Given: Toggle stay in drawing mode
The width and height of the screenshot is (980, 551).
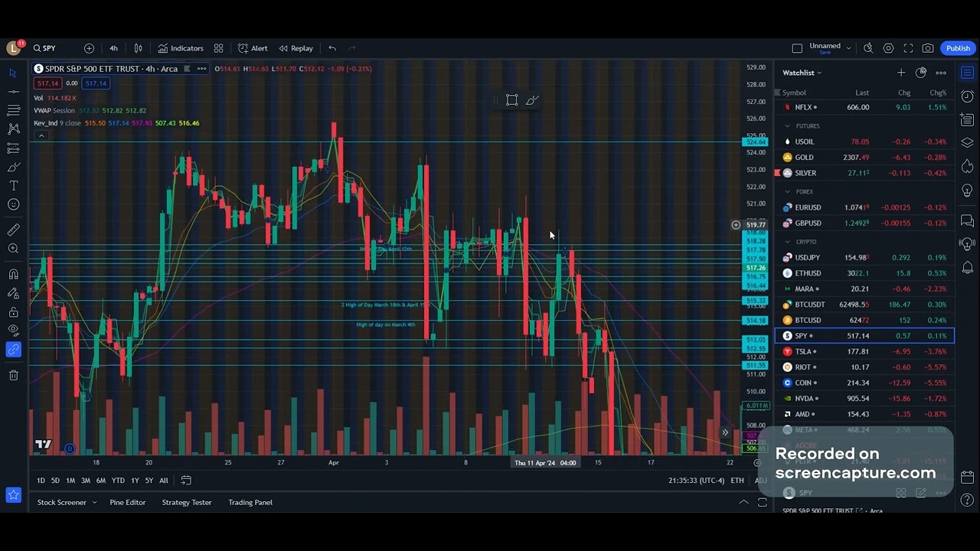Looking at the screenshot, I should (13, 293).
